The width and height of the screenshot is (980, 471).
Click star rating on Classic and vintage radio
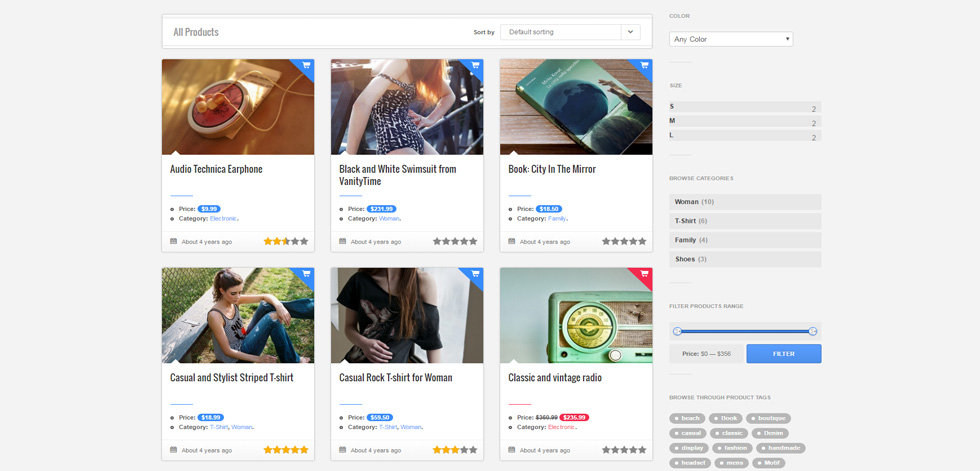pos(624,450)
